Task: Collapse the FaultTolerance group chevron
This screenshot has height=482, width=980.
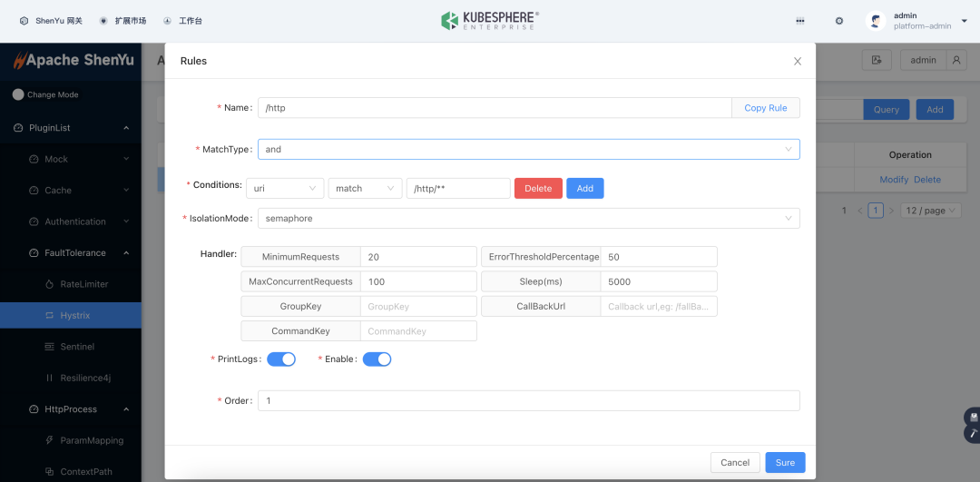Action: [126, 252]
